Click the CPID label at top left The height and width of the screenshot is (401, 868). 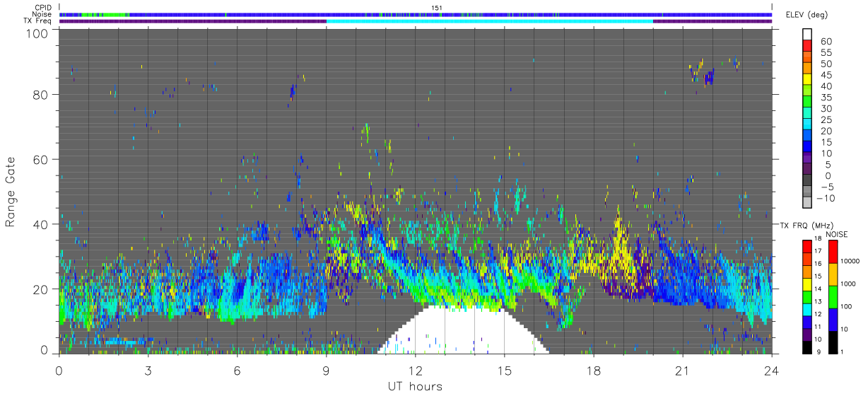pyautogui.click(x=42, y=8)
